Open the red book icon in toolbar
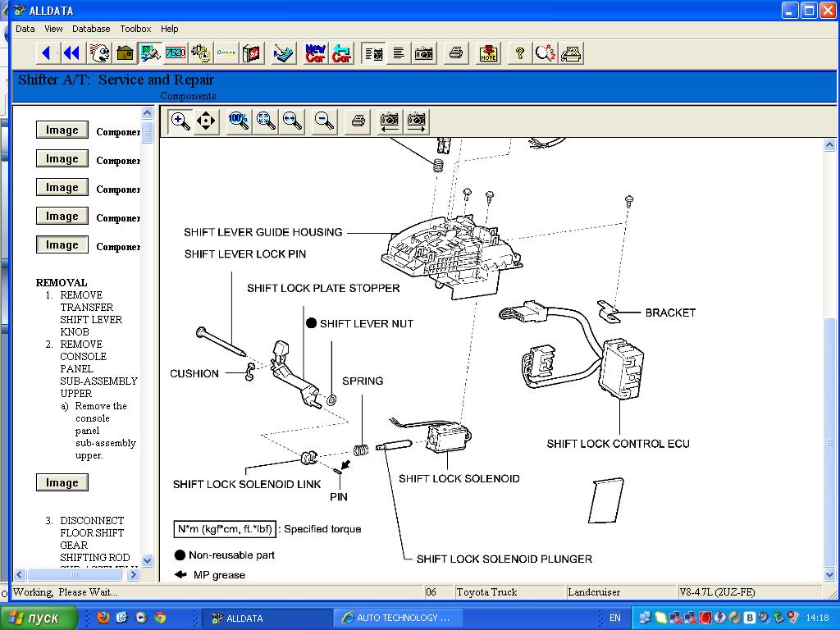The image size is (840, 630). (252, 53)
